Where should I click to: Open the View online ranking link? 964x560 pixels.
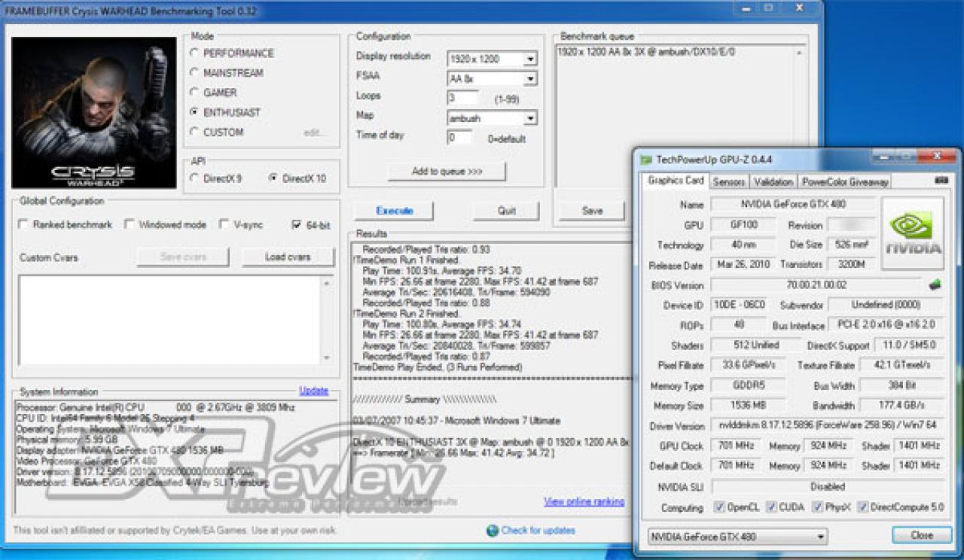[584, 501]
